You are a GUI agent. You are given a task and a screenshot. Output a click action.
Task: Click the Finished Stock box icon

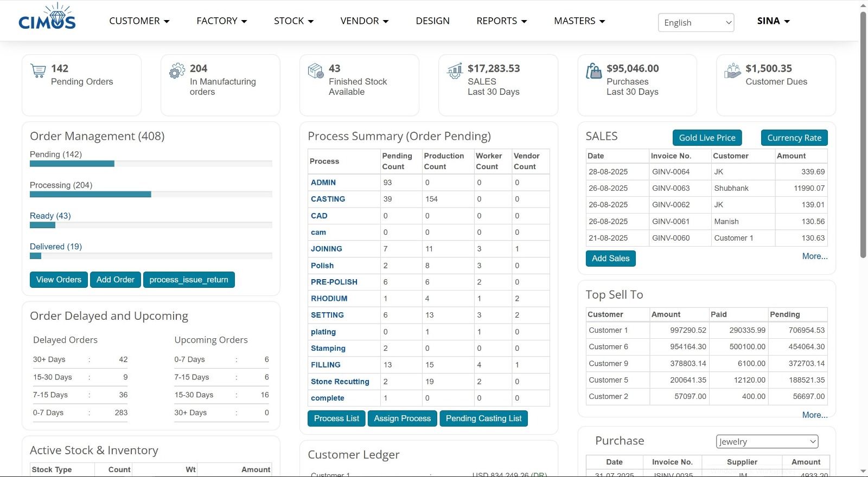pyautogui.click(x=316, y=71)
